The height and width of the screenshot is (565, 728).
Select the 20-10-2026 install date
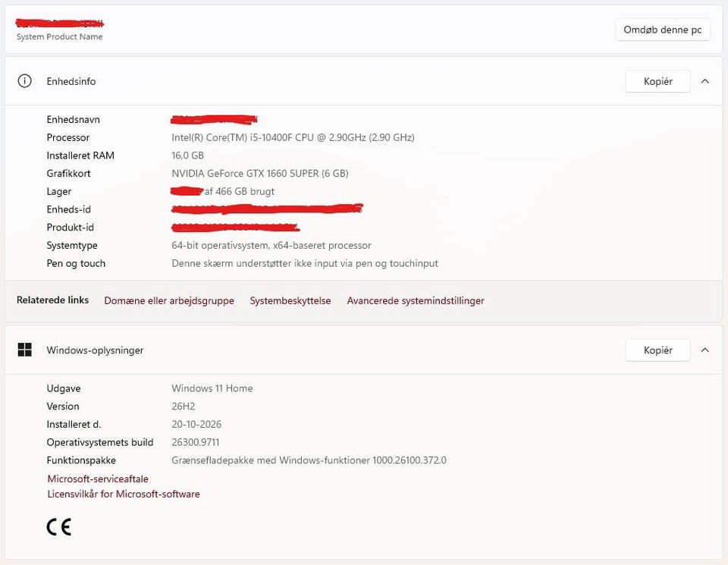tap(196, 425)
